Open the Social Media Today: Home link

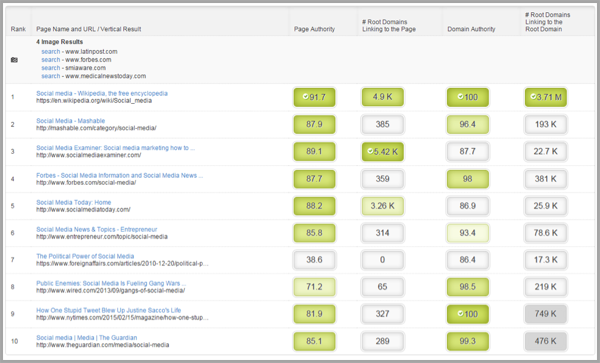[x=73, y=202]
